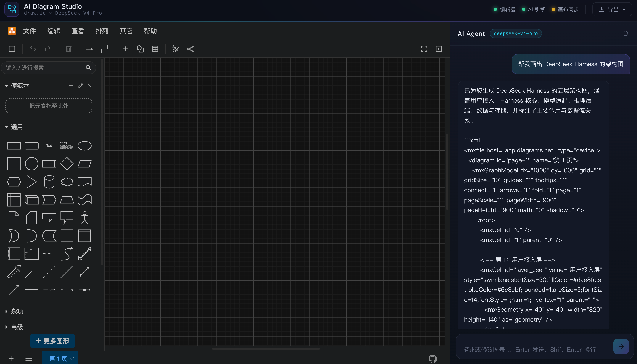The width and height of the screenshot is (637, 364).
Task: Click the shapes sidebar vertical scrollbar
Action: pyautogui.click(x=102, y=162)
